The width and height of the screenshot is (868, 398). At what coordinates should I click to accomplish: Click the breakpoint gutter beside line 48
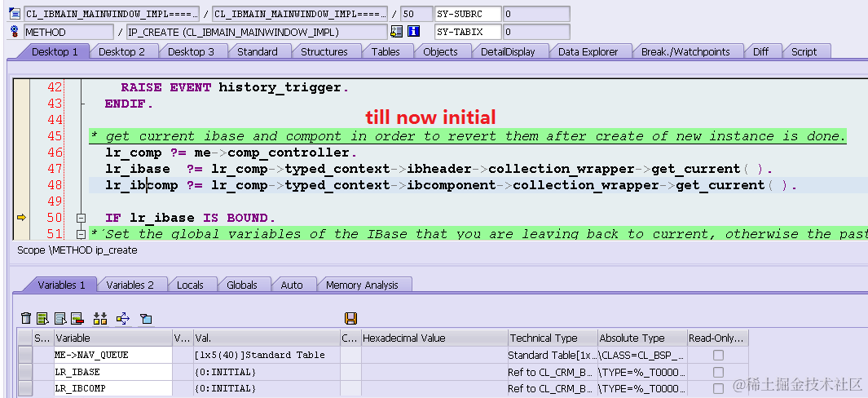[x=21, y=185]
